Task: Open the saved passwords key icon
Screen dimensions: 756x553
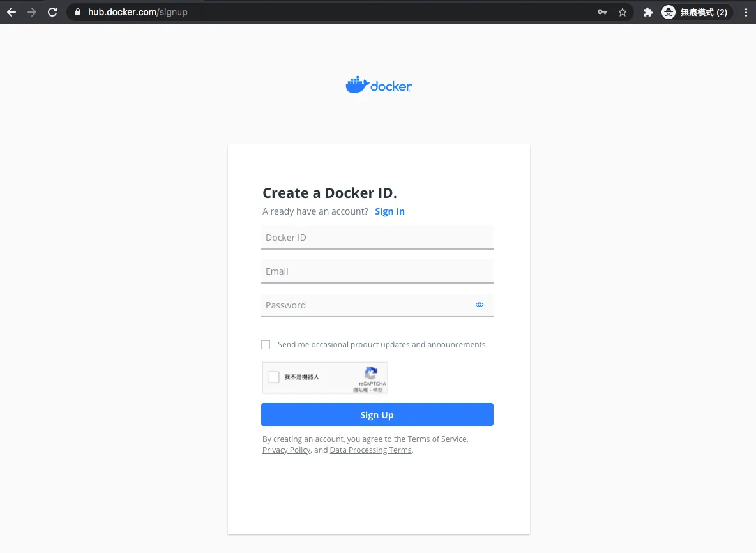Action: [x=601, y=12]
